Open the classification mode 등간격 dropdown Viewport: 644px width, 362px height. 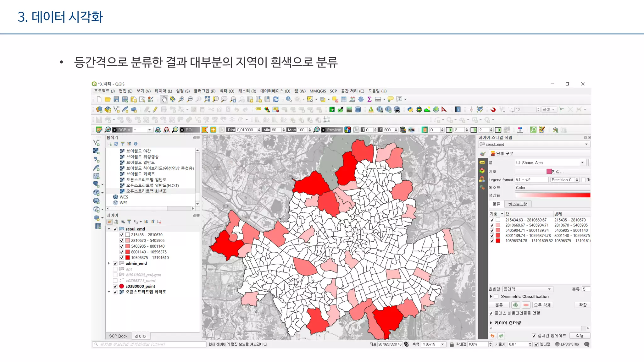(x=528, y=289)
